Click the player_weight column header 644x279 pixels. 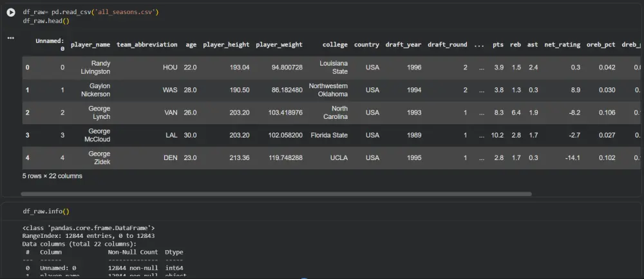279,44
